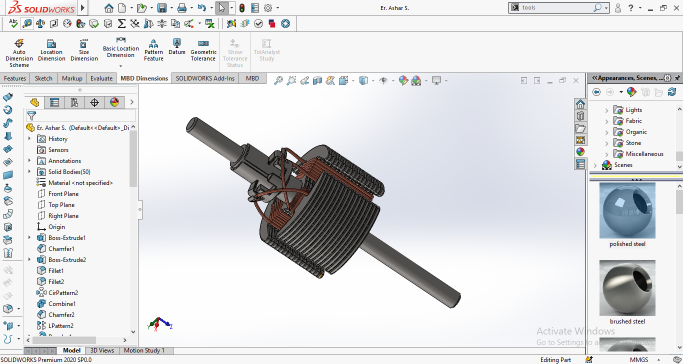
Task: Select the Datum tool
Action: (x=177, y=47)
